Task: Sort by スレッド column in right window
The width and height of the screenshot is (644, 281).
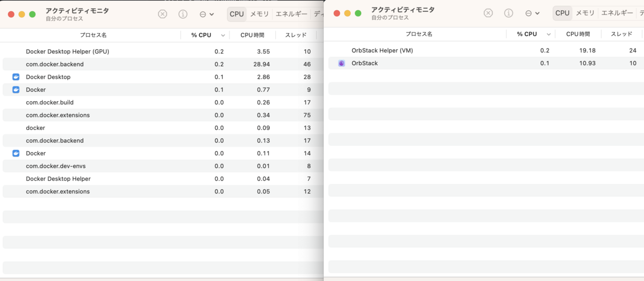Action: pyautogui.click(x=621, y=34)
